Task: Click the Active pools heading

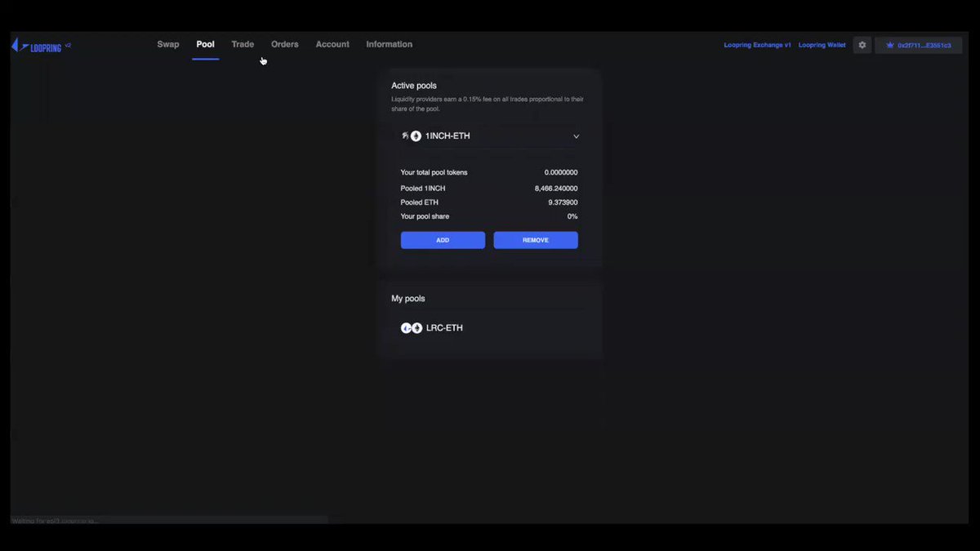Action: pos(414,86)
